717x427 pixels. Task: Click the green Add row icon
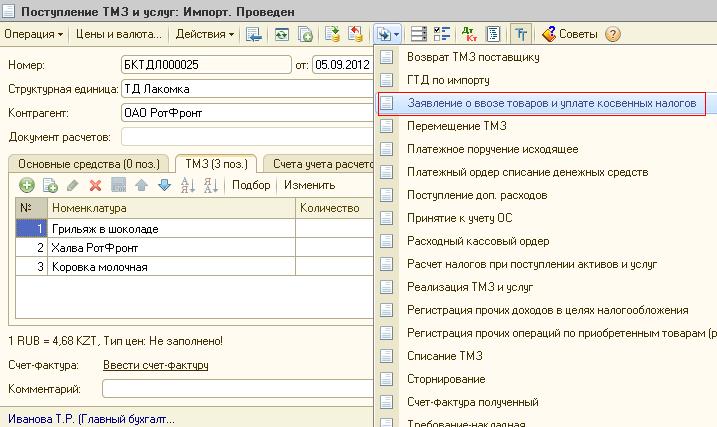[26, 185]
